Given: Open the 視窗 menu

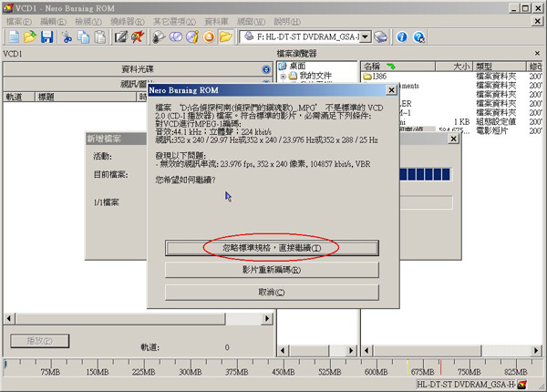Looking at the screenshot, I should pos(252,22).
